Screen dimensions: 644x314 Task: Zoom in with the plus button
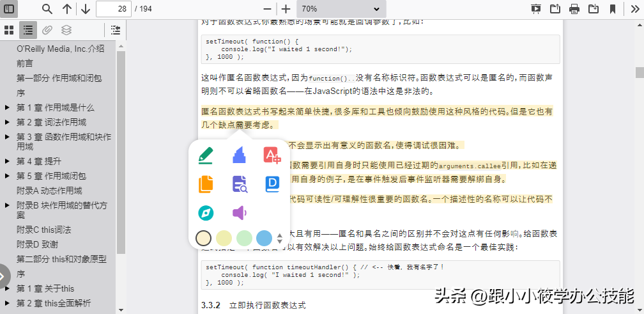pyautogui.click(x=286, y=8)
